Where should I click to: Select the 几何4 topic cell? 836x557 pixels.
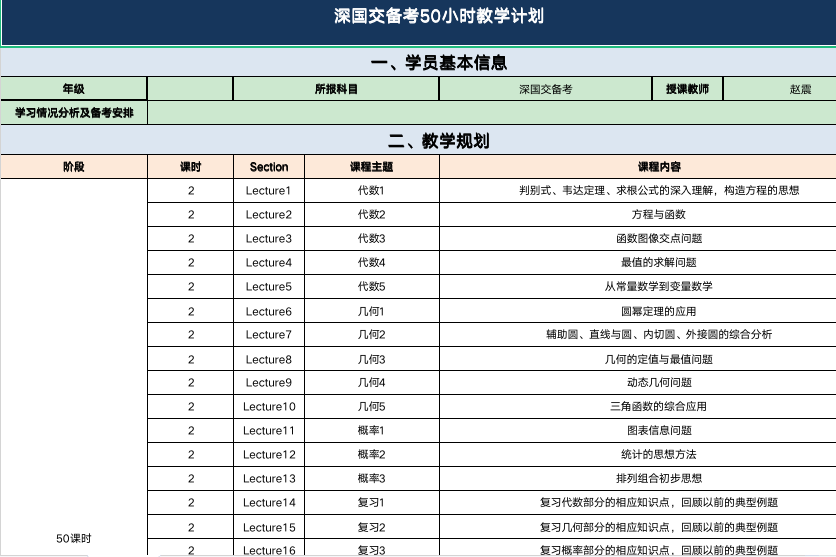pos(372,382)
